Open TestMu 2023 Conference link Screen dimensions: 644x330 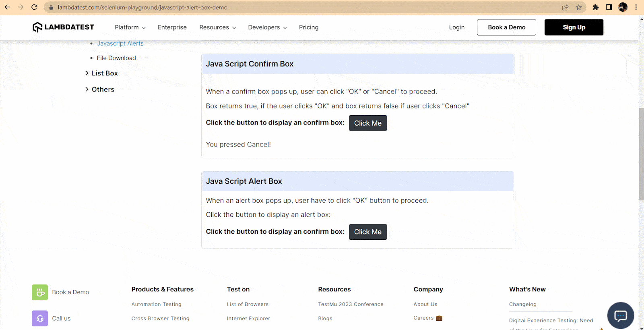point(351,304)
